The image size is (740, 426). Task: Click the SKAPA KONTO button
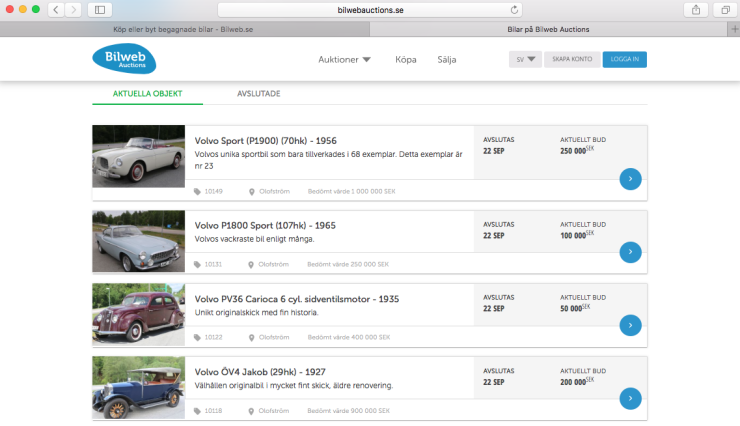pyautogui.click(x=572, y=59)
